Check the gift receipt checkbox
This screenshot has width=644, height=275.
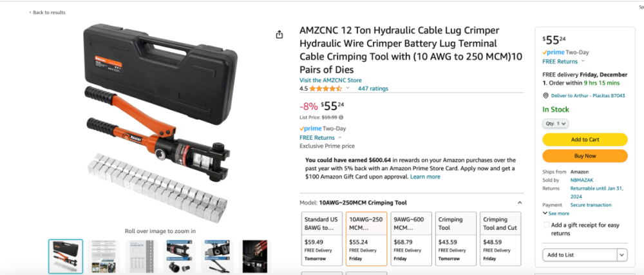click(547, 225)
